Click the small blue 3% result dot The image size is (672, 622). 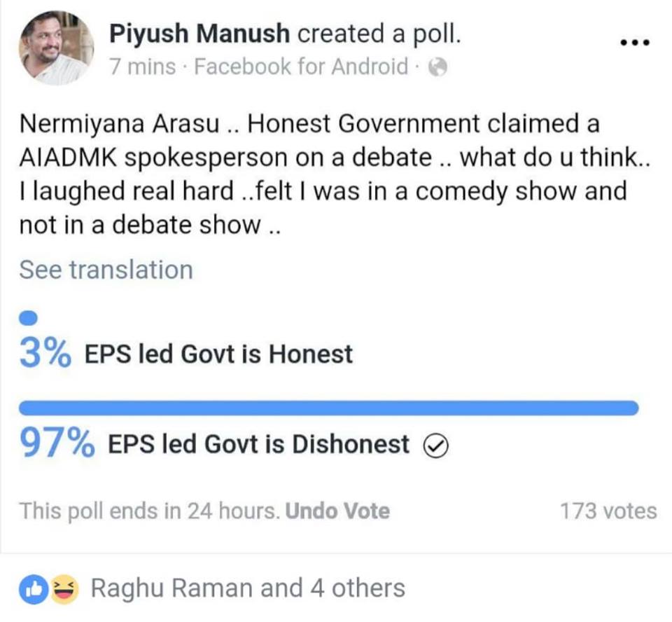tap(28, 319)
